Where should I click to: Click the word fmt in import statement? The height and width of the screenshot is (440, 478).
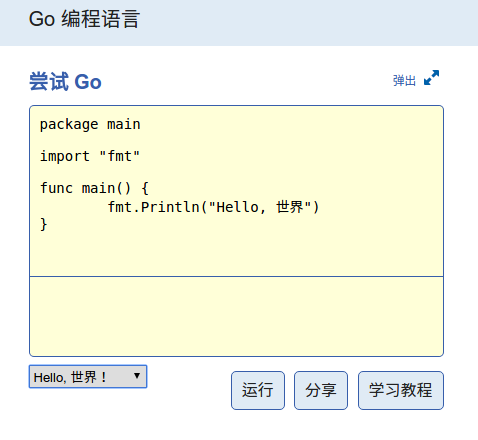120,156
